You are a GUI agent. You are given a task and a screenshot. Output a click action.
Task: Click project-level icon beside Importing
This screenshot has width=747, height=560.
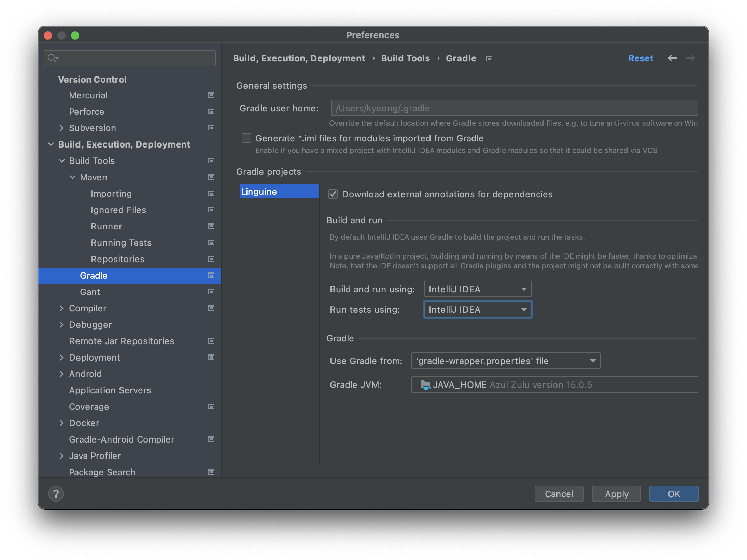(x=211, y=194)
